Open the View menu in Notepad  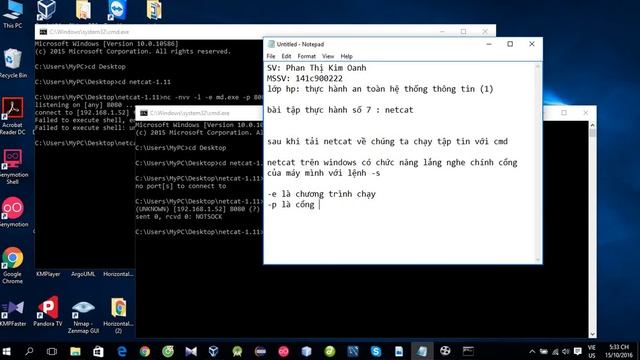pos(328,56)
